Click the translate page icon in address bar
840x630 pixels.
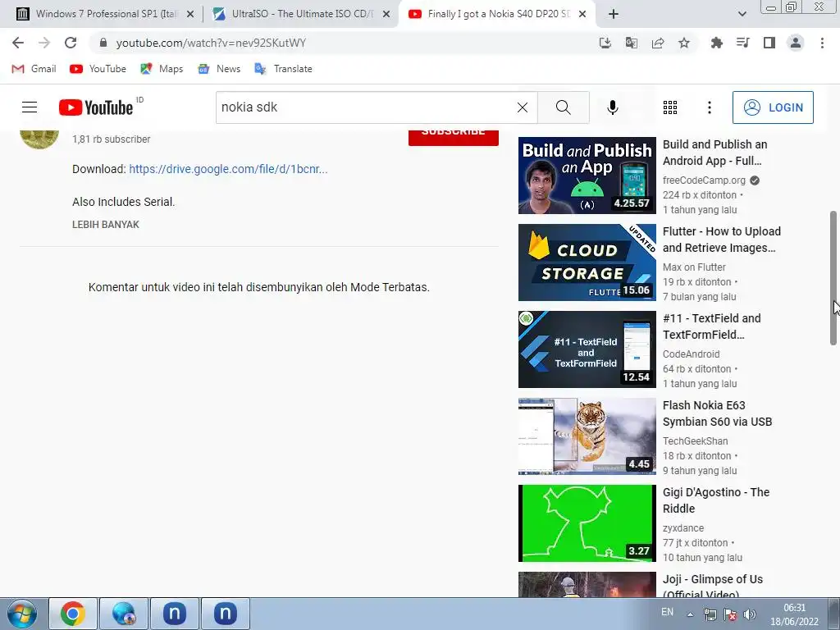pos(632,43)
